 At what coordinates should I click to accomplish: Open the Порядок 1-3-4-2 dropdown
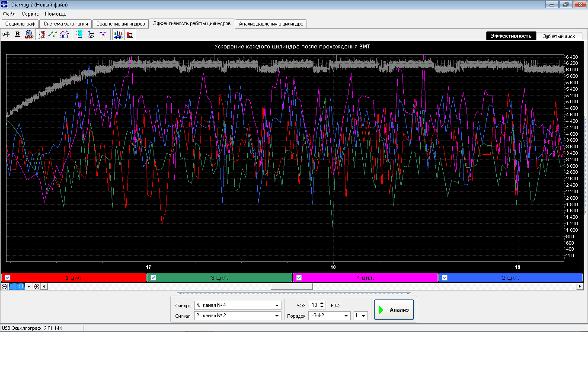[346, 316]
